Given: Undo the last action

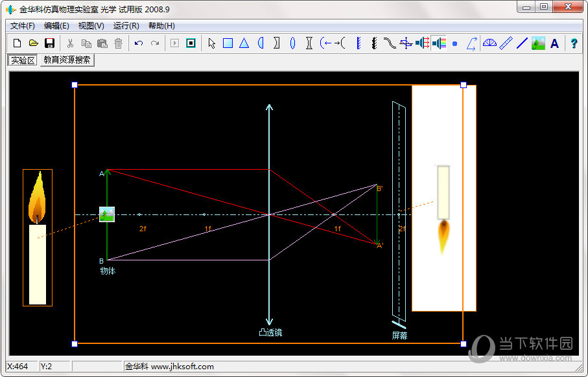Looking at the screenshot, I should point(139,43).
